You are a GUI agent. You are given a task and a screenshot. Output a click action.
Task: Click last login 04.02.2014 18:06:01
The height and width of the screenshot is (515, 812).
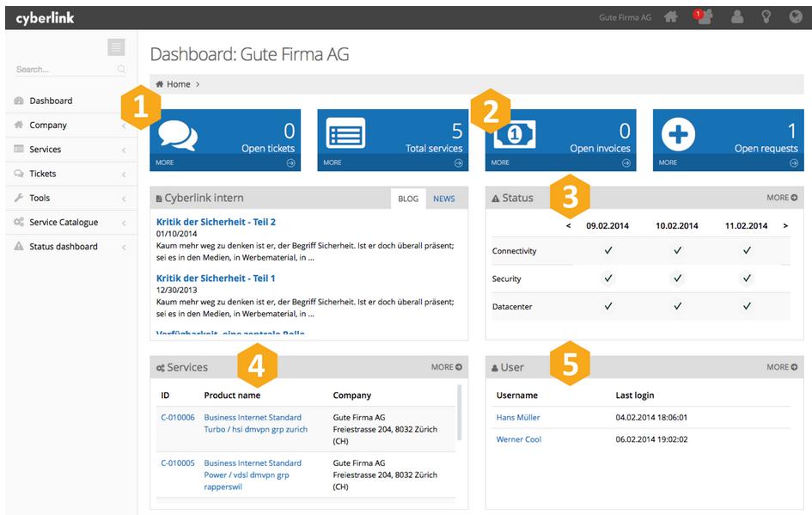(651, 417)
